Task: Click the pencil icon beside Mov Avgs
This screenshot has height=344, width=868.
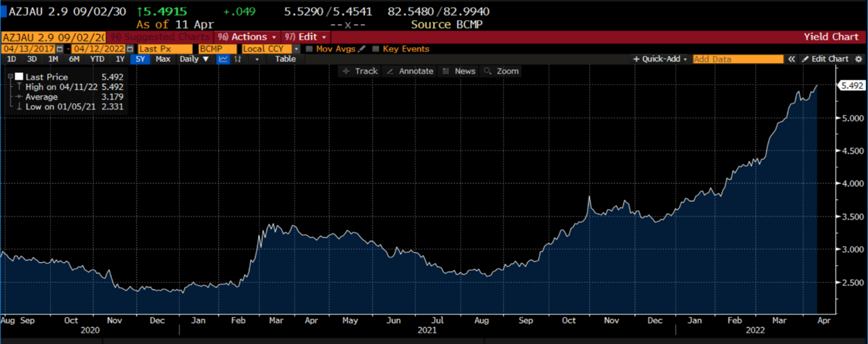Action: [361, 49]
